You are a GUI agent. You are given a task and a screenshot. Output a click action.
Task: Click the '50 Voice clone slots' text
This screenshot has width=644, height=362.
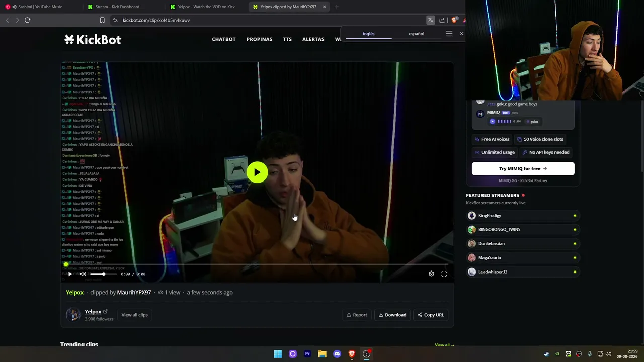click(543, 139)
